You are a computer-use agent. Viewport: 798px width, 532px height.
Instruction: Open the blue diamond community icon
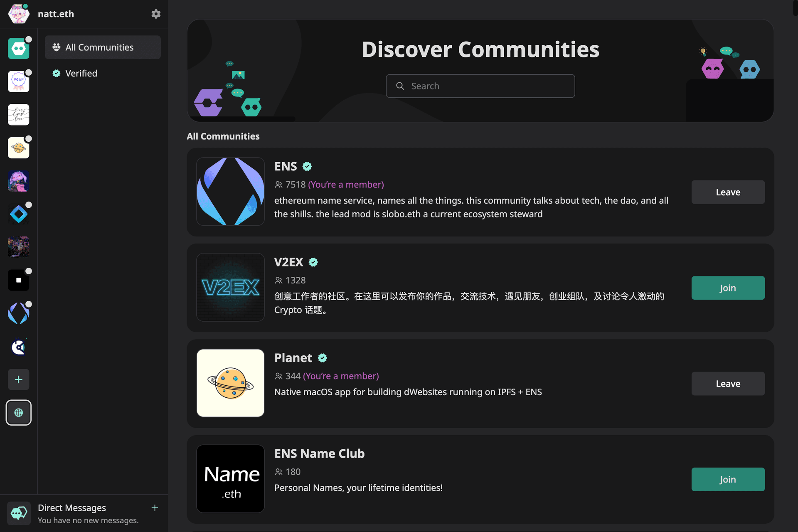pyautogui.click(x=19, y=214)
